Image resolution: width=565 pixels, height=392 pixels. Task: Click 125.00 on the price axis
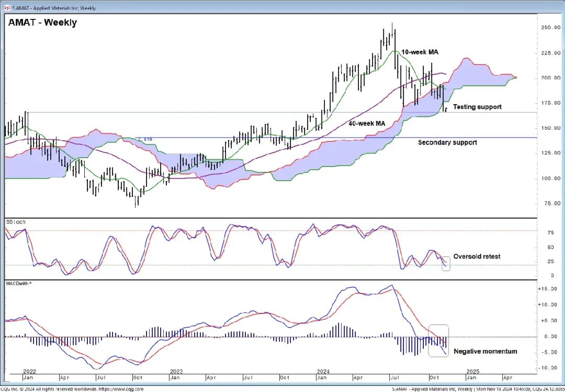tap(550, 153)
